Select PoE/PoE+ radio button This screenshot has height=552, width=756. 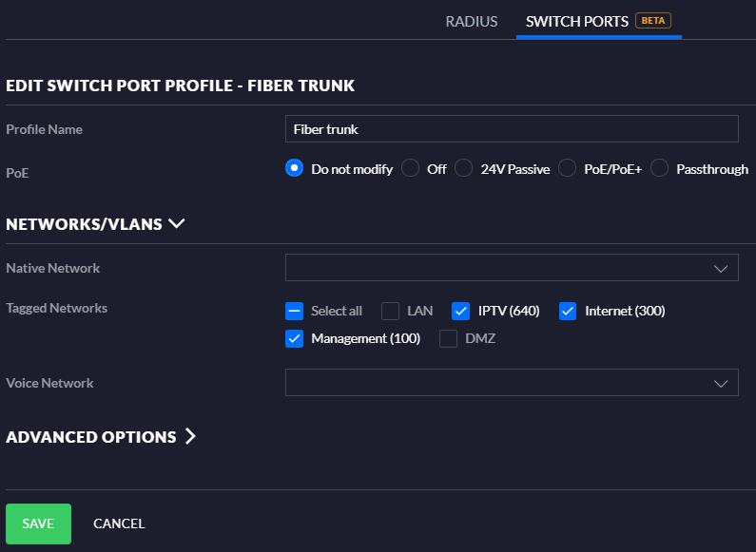[568, 168]
